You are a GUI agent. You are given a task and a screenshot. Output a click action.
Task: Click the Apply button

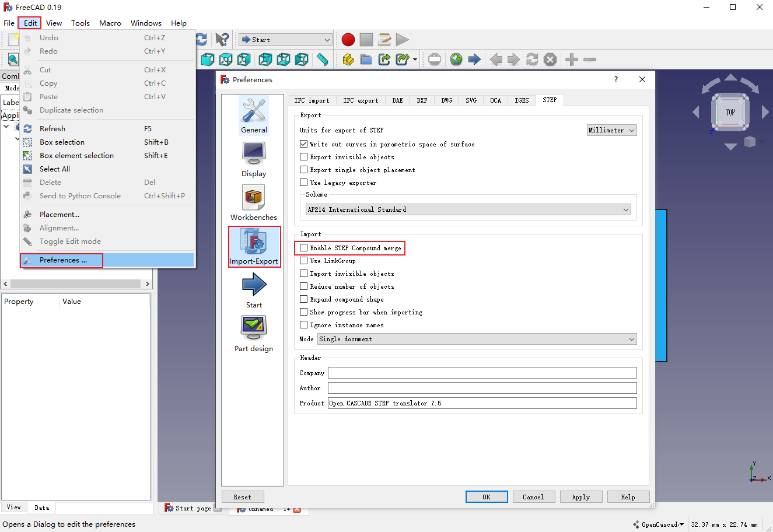pyautogui.click(x=581, y=497)
